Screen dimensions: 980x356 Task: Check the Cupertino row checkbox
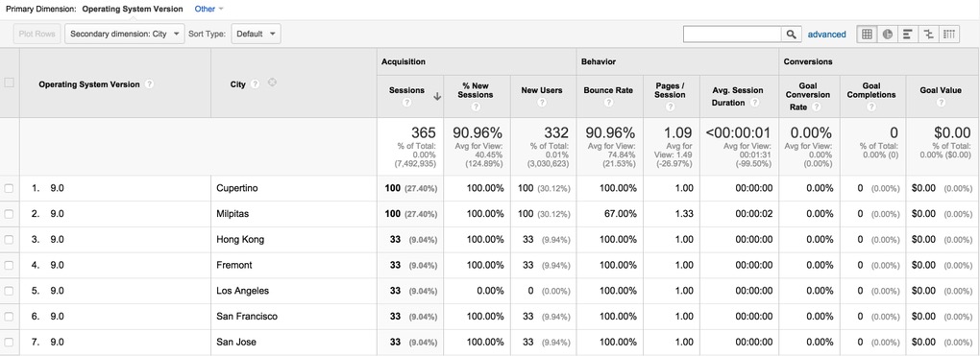(x=9, y=189)
